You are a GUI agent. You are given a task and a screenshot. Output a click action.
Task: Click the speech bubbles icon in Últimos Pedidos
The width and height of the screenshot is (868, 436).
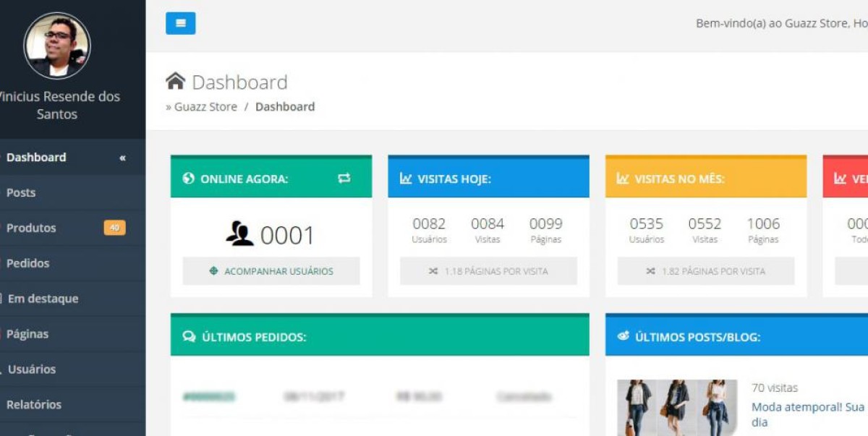coord(190,336)
